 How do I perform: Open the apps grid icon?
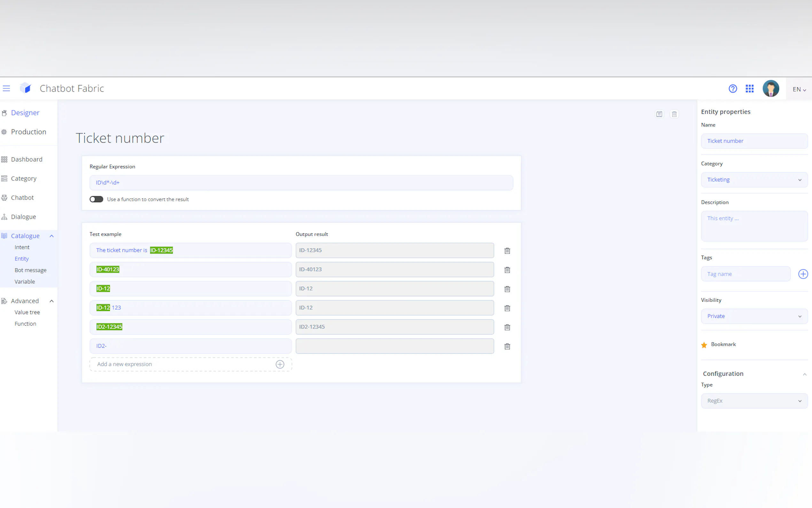(750, 89)
